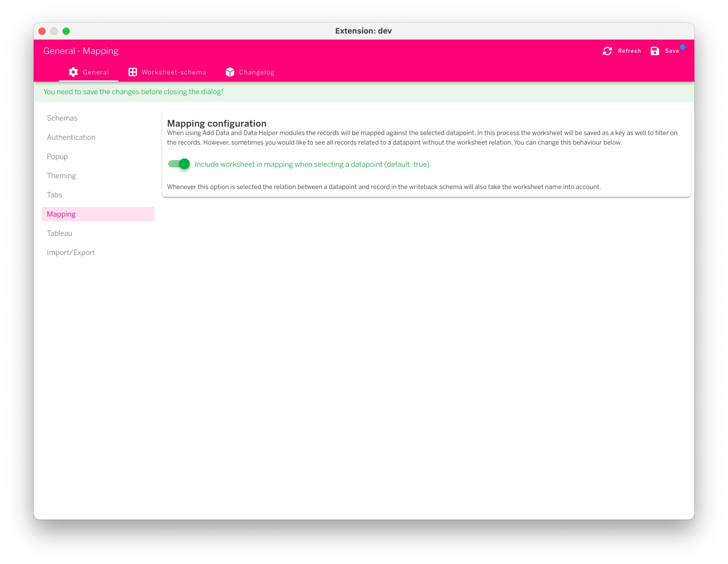This screenshot has height=564, width=728.
Task: Choose Tabs in the left menu
Action: tap(54, 195)
